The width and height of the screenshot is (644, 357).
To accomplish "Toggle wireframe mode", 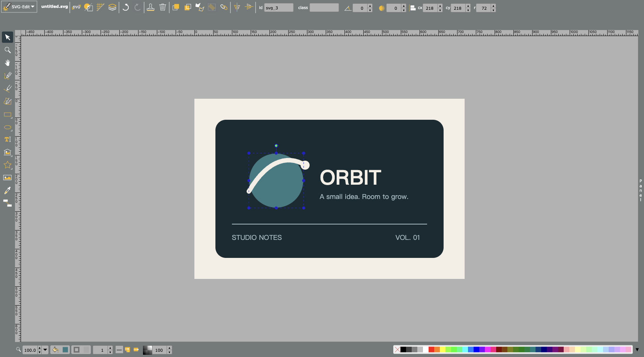I will click(x=88, y=7).
